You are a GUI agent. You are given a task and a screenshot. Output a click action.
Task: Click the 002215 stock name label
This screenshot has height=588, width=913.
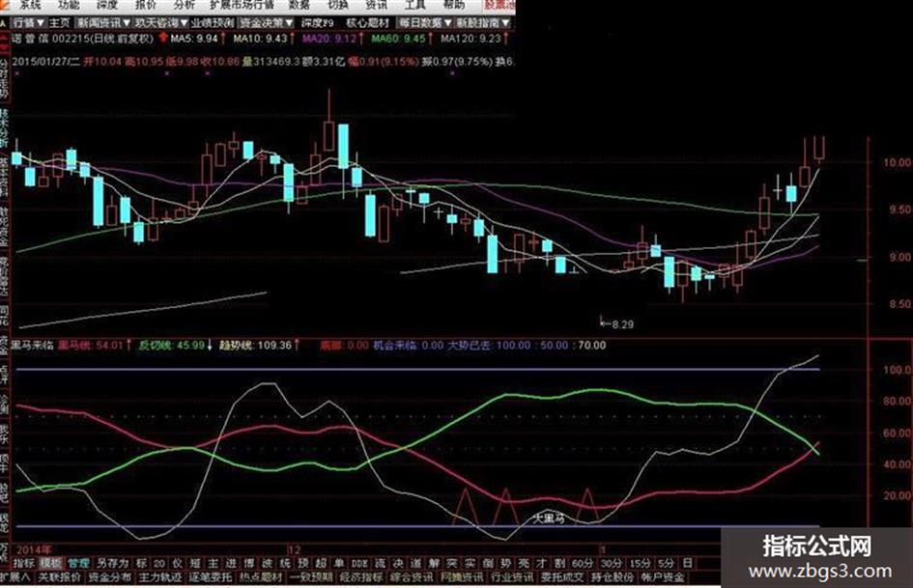[x=82, y=39]
